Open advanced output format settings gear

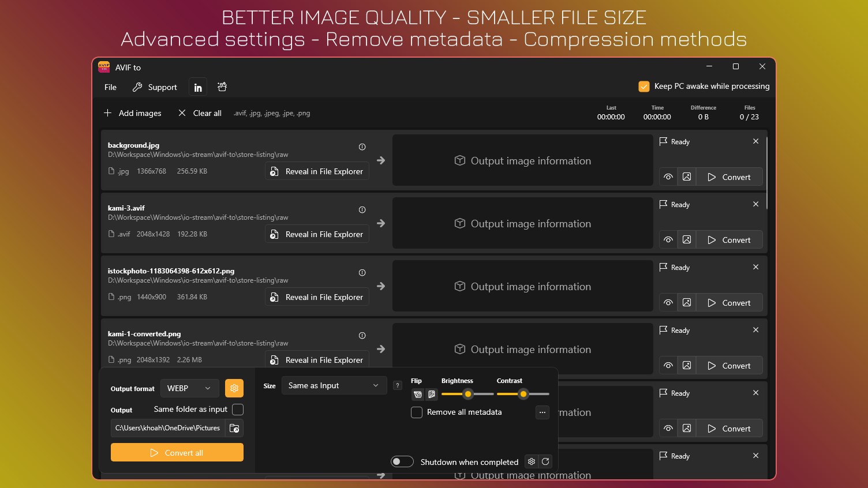click(234, 388)
